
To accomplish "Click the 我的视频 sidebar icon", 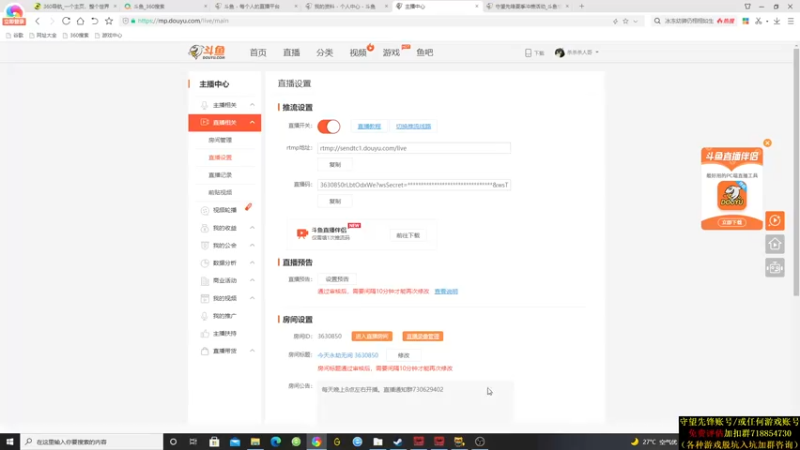I will [205, 298].
